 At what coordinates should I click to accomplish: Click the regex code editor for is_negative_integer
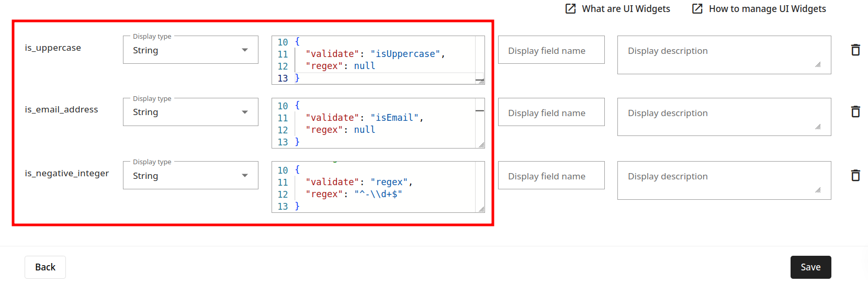pos(377,187)
